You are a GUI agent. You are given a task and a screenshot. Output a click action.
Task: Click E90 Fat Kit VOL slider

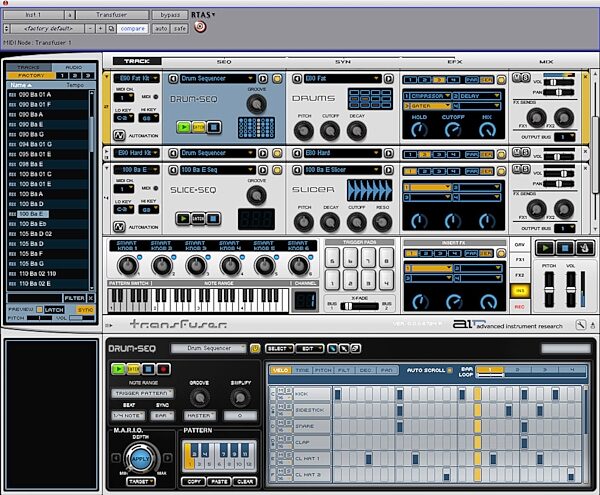(x=559, y=82)
